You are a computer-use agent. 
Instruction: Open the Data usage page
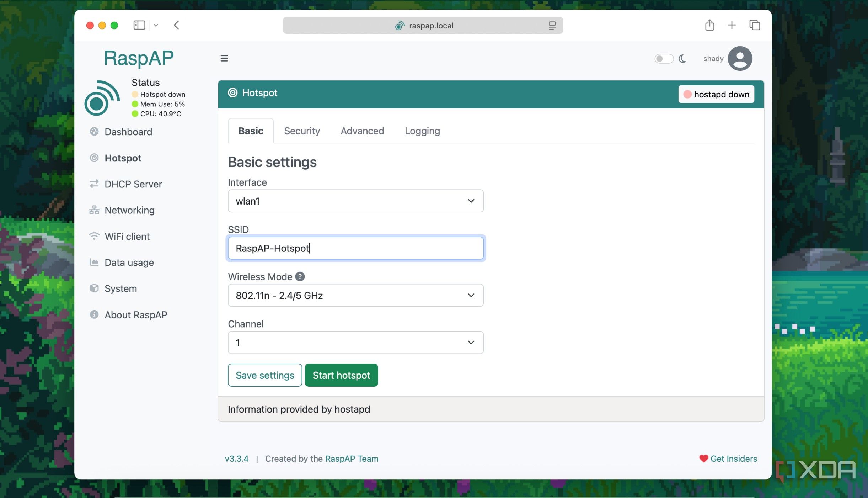coord(121,262)
